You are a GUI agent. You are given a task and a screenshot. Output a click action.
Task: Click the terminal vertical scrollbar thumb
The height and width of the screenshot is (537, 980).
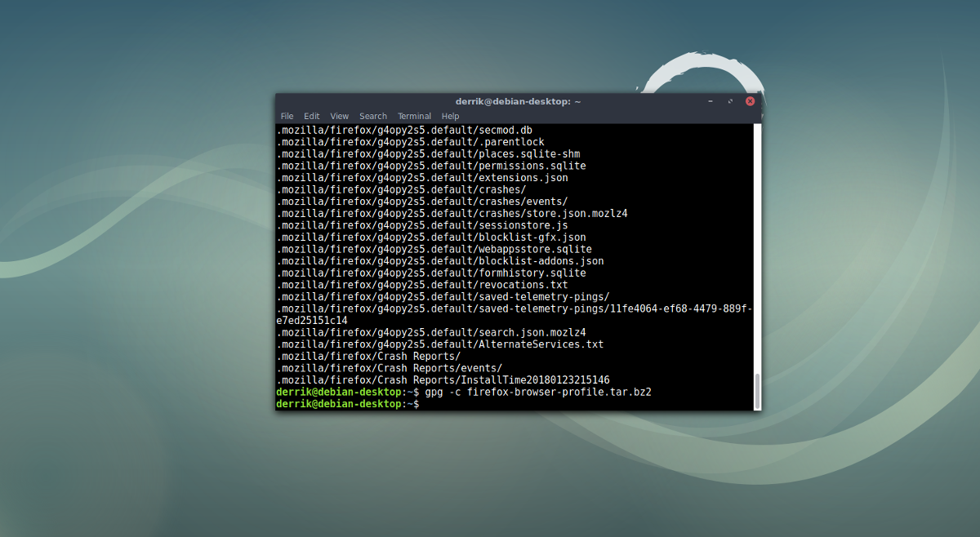click(x=756, y=391)
